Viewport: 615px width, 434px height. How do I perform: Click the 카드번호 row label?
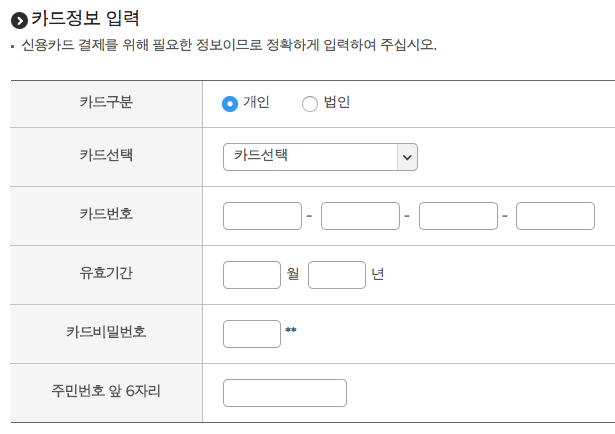[106, 214]
